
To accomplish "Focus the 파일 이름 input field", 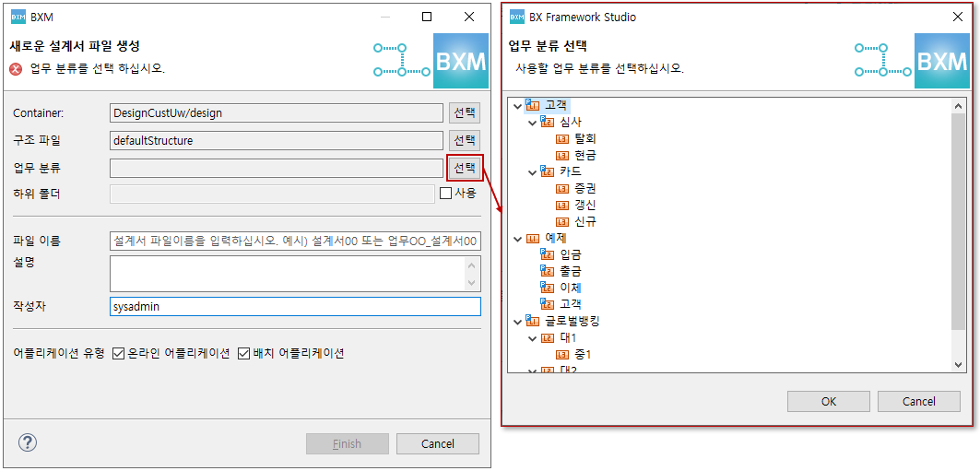I will (x=295, y=241).
